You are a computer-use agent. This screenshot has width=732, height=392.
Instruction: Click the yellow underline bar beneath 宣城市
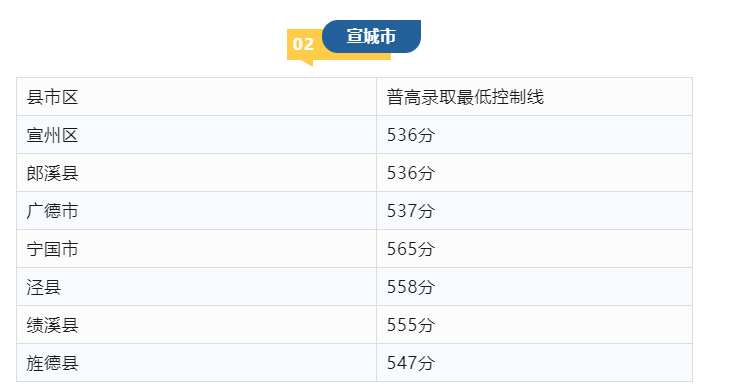(x=355, y=56)
